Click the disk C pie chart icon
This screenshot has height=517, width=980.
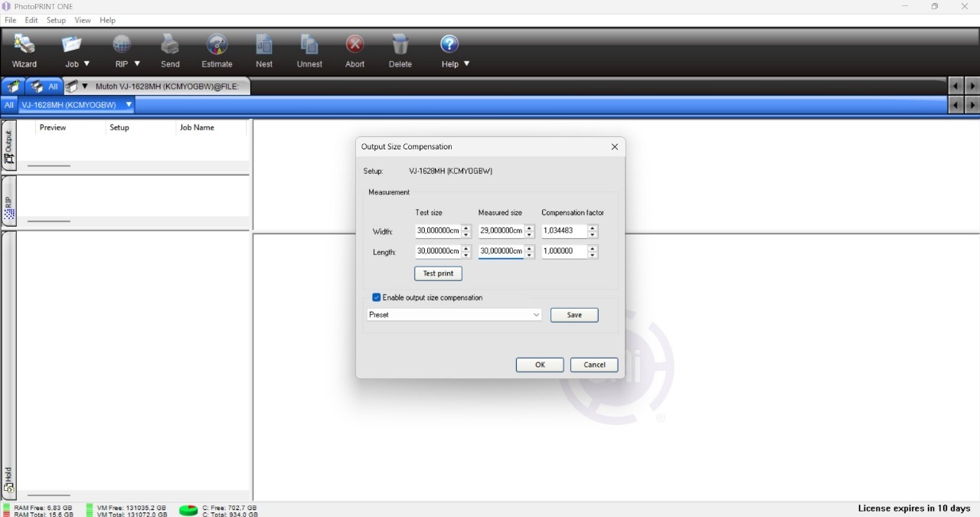188,510
